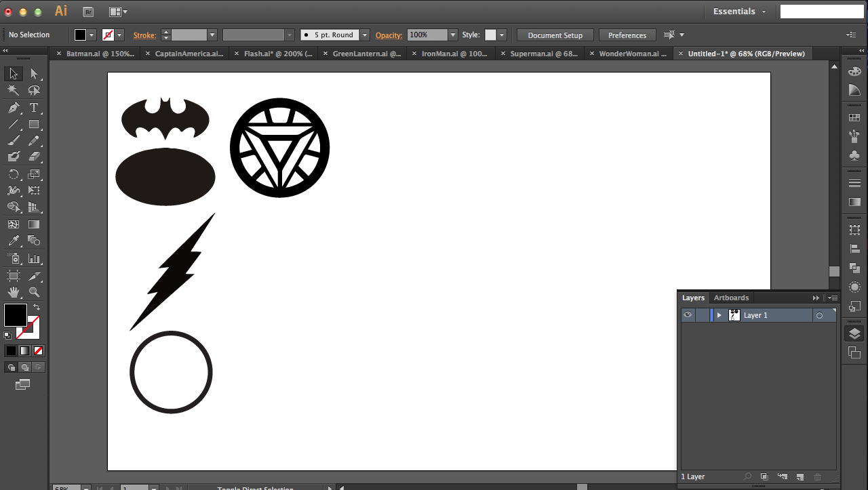Expand Layer 1 disclosure triangle
Screen dimensions: 868x490
point(719,315)
